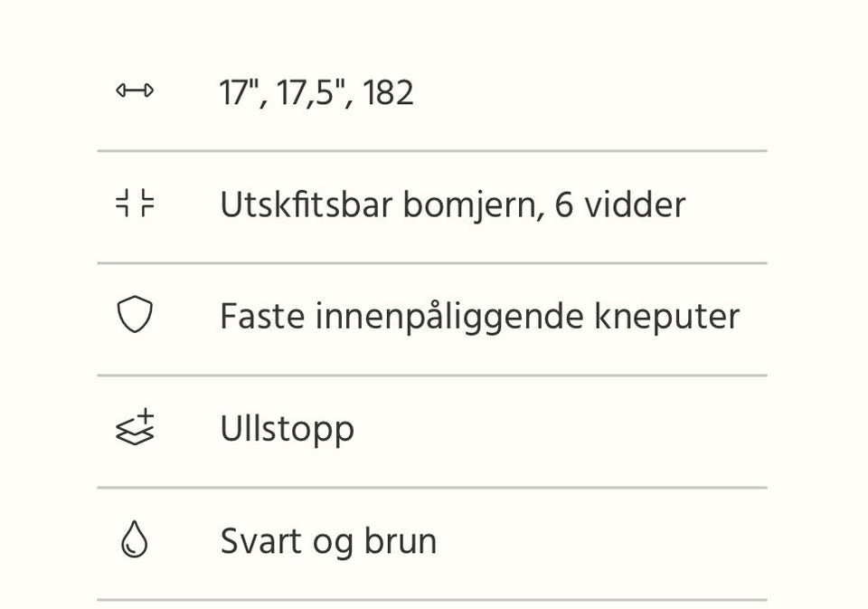The image size is (868, 609).
Task: Click the interchangeable gullet bar icon
Action: pyautogui.click(x=135, y=204)
